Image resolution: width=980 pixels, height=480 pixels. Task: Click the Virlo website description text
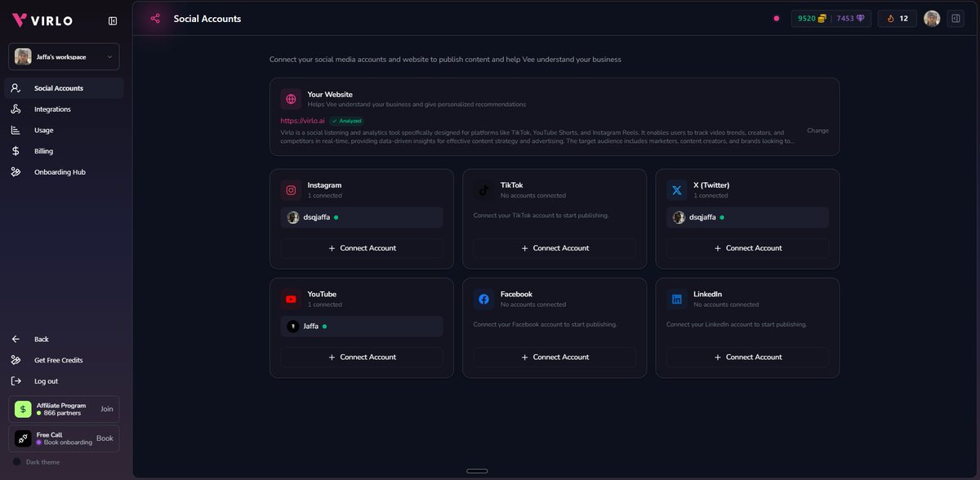537,136
